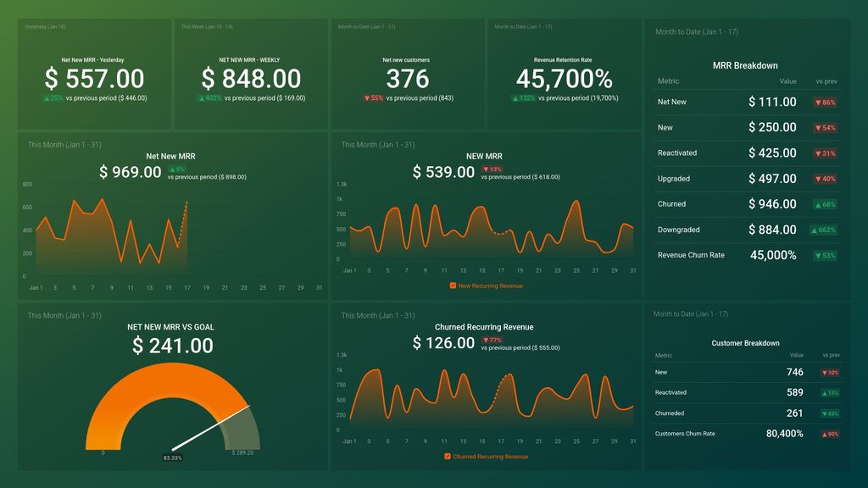Click the 53% badge in Revenue Churn Rate row
The height and width of the screenshot is (488, 868).
[x=825, y=256]
